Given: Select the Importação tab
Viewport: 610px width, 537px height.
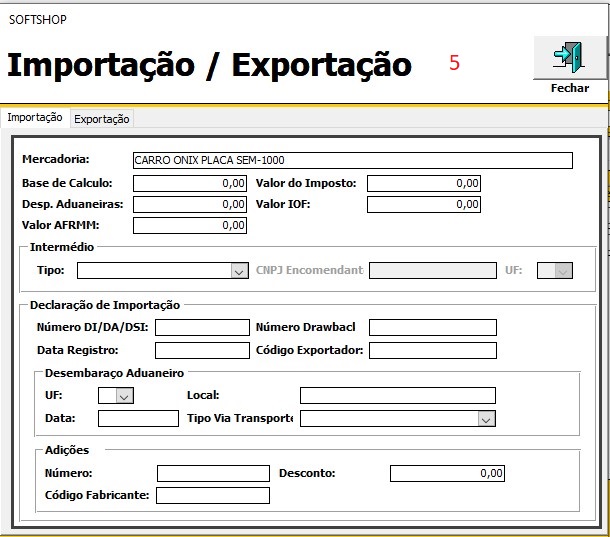Looking at the screenshot, I should tap(35, 118).
